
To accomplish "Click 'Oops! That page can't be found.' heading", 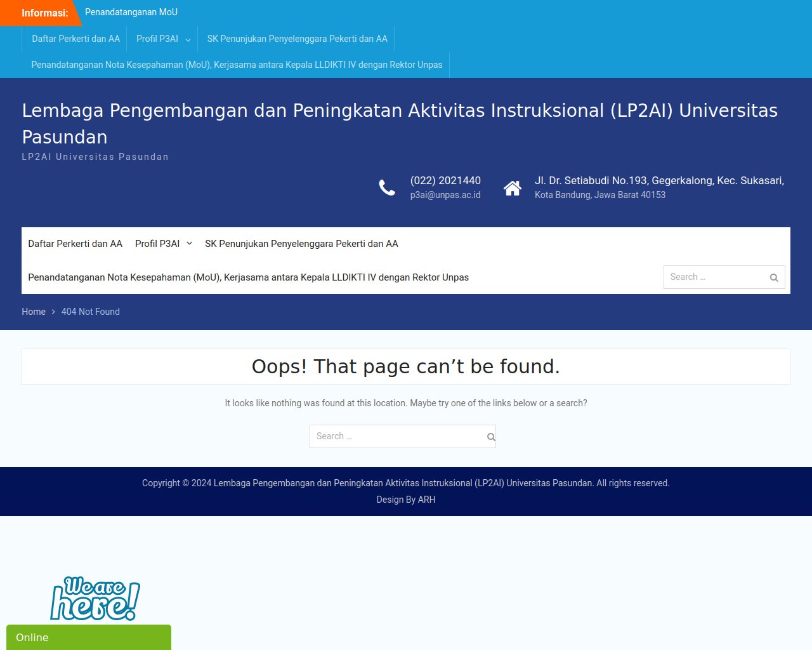I will [406, 366].
